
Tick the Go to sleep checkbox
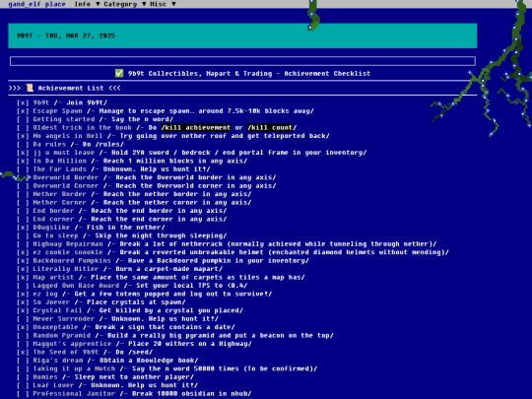coord(23,235)
